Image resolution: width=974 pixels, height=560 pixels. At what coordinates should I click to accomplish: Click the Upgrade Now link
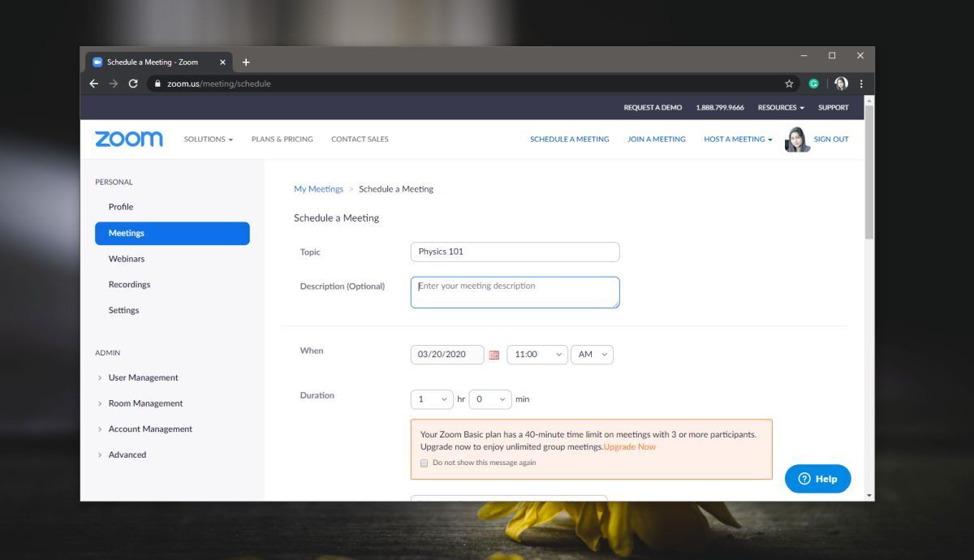pyautogui.click(x=630, y=446)
